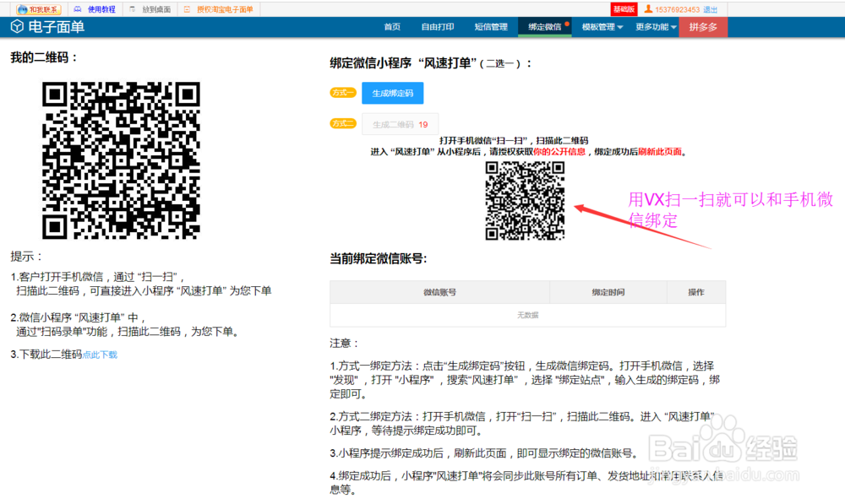Viewport: 845px width, 504px height.
Task: Open the 拼多多 tab
Action: click(703, 27)
